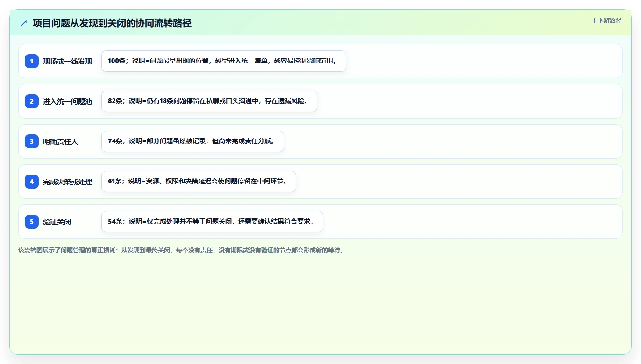Select the 完成决策或处理 step label
Screen dimensions: 641x364
tap(68, 182)
